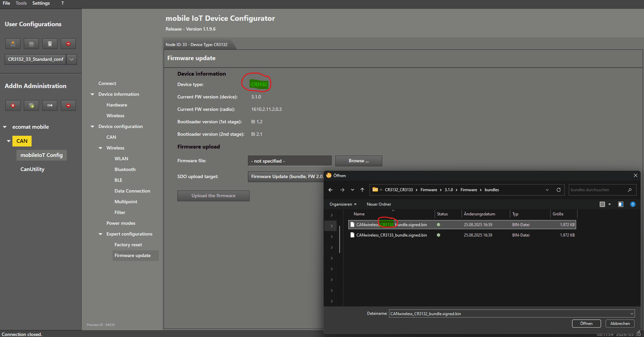Collapse the Expert configurations tree node
Image resolution: width=644 pixels, height=337 pixels.
click(100, 234)
